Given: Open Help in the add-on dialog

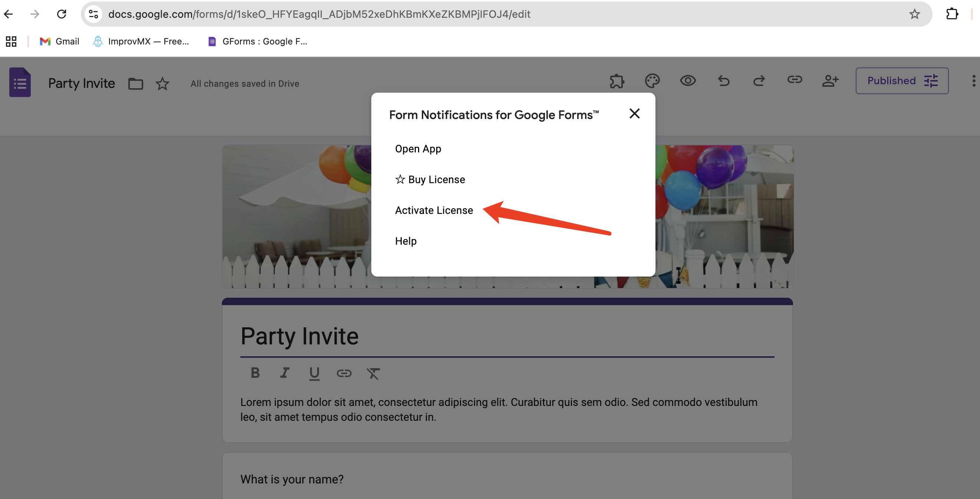Looking at the screenshot, I should (x=405, y=241).
